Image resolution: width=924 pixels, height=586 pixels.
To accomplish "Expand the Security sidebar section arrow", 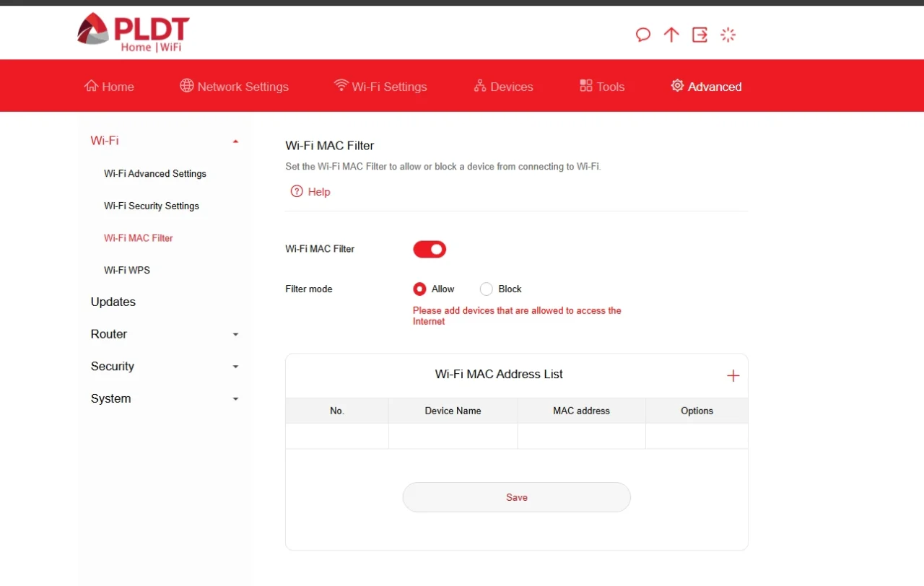I will tap(235, 367).
